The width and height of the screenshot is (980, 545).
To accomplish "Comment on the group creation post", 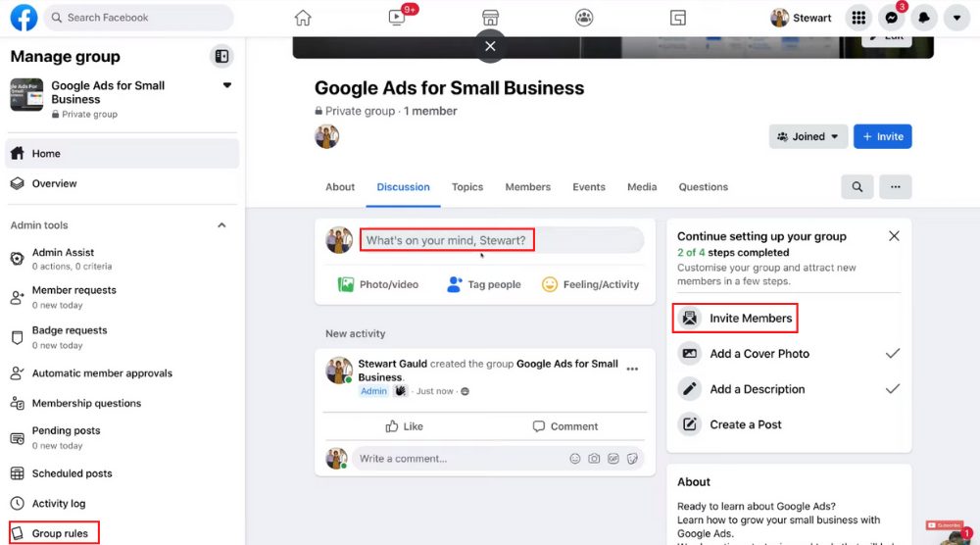I will click(x=565, y=426).
